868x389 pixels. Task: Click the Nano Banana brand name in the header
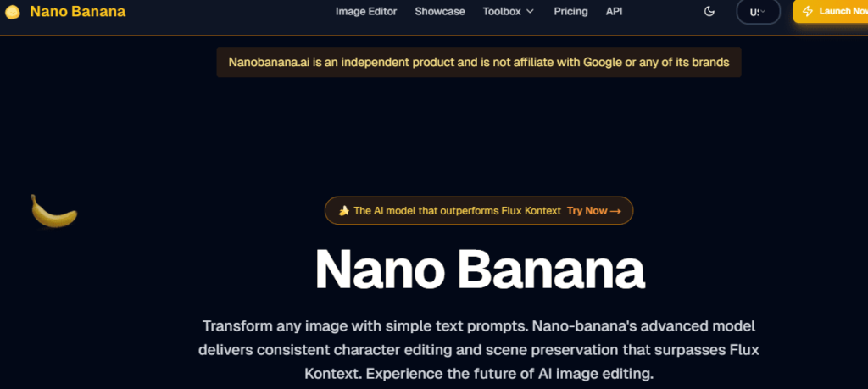coord(77,12)
